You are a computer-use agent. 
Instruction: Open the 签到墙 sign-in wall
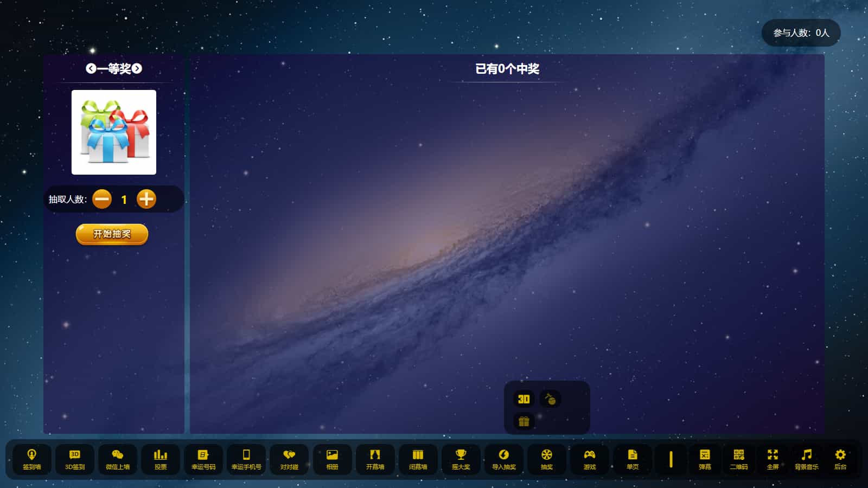click(x=31, y=459)
